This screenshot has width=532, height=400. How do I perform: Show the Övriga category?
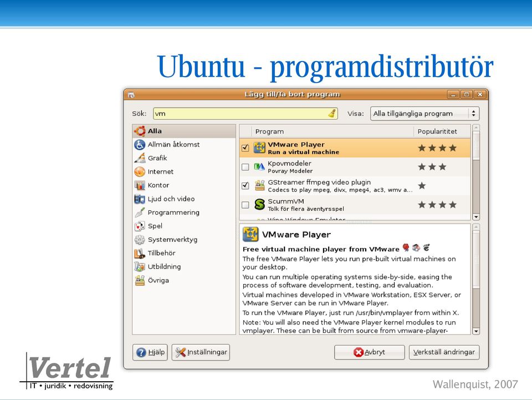tap(184, 281)
